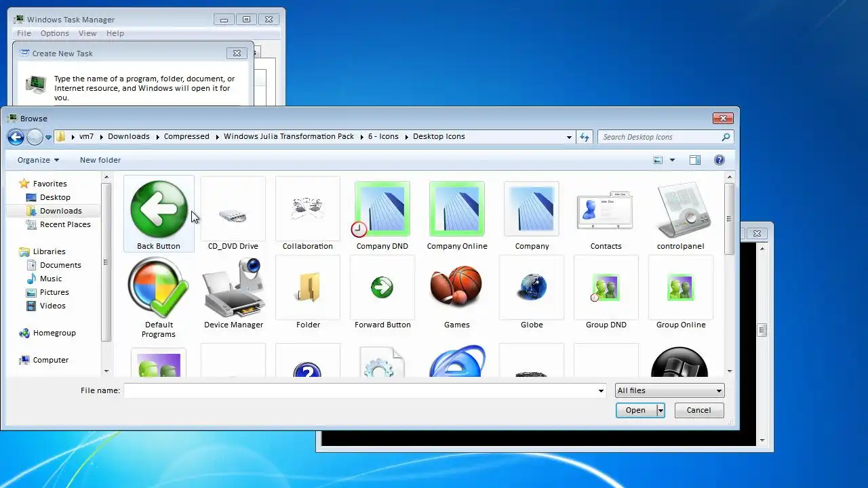Screen dimensions: 868x488
Task: Select the Globe icon file
Action: tap(532, 293)
